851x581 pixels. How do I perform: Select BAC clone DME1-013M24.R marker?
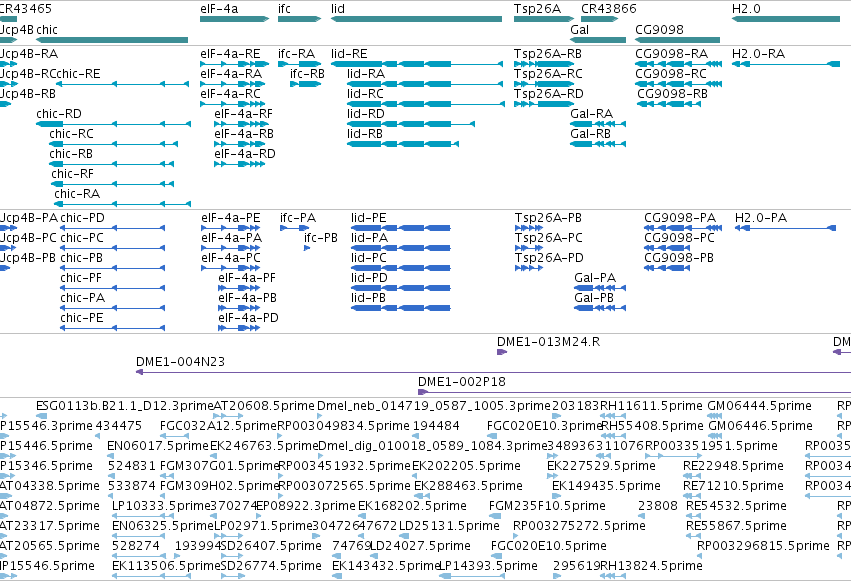point(502,353)
